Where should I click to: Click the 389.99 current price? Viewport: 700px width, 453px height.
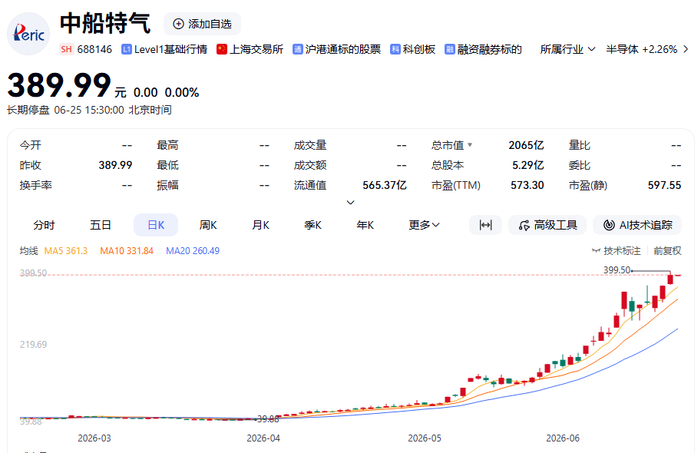tap(59, 85)
